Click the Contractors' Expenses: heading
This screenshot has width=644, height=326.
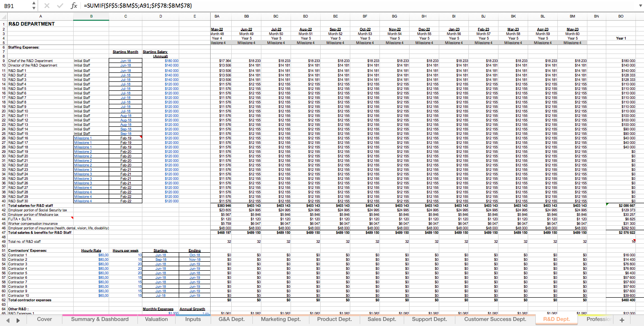click(27, 250)
